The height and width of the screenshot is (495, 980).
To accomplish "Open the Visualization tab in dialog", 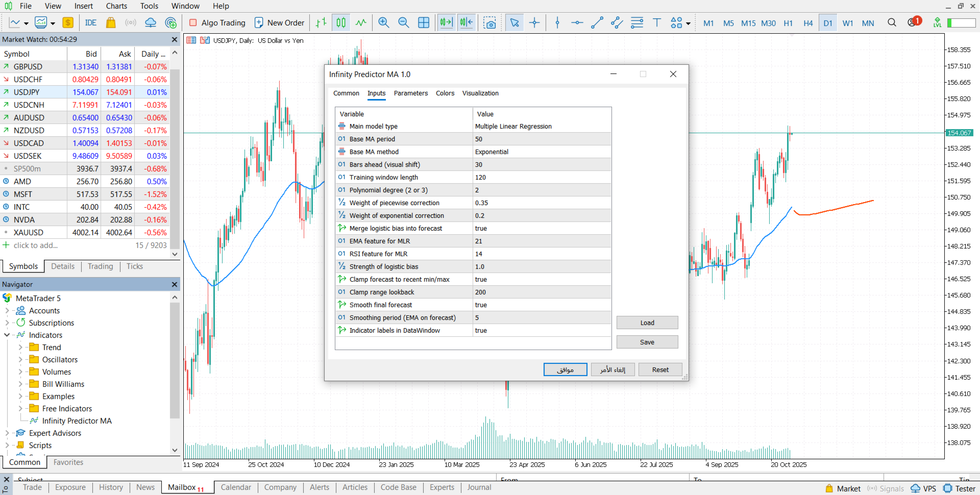I will point(480,93).
